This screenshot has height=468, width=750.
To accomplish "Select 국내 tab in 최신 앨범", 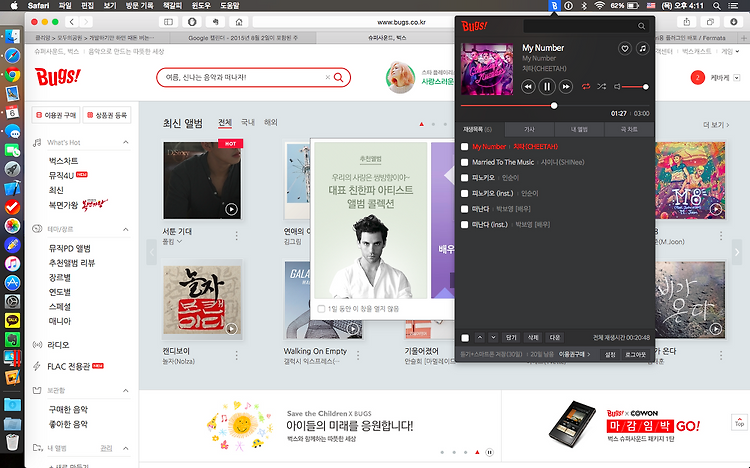I will (x=248, y=123).
